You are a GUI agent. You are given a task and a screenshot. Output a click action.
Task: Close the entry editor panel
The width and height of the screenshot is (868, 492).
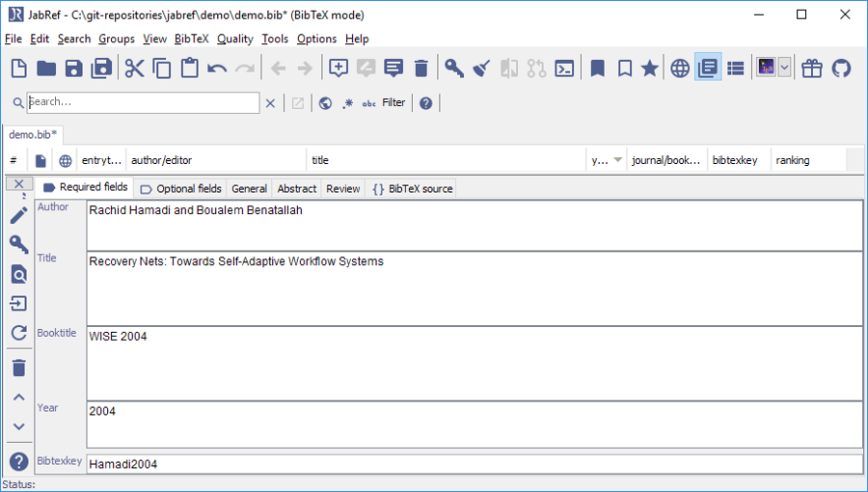tap(19, 183)
